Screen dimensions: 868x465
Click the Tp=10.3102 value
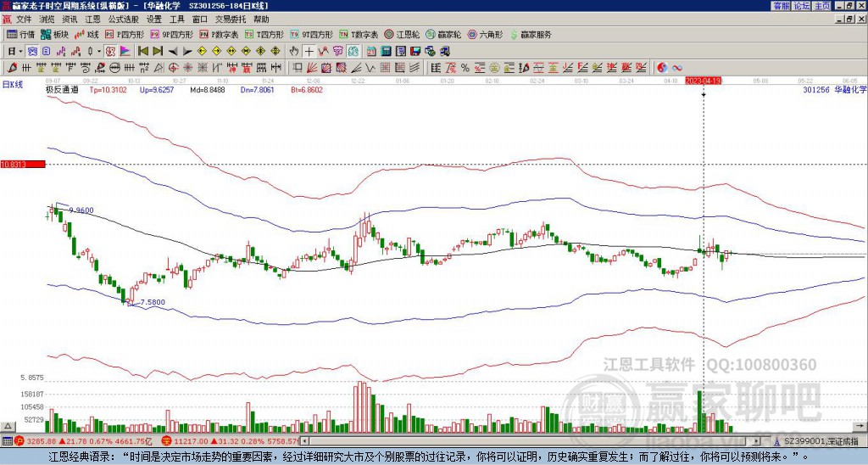pos(108,89)
